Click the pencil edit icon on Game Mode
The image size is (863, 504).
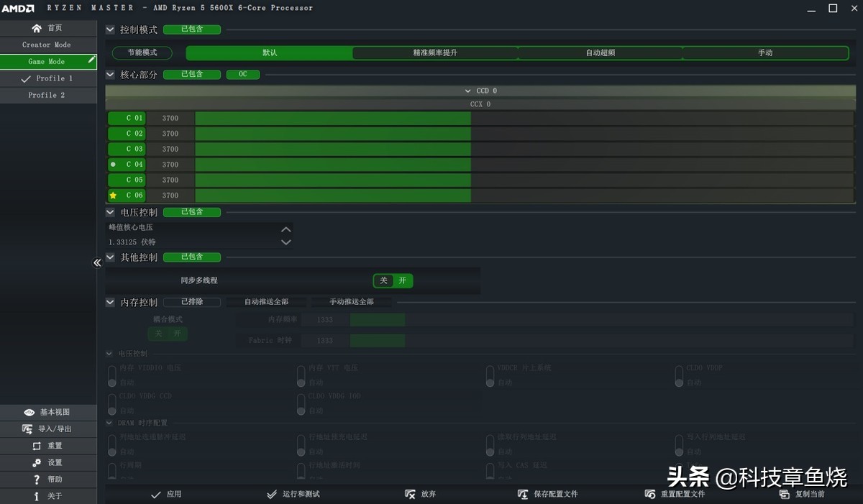click(x=91, y=60)
